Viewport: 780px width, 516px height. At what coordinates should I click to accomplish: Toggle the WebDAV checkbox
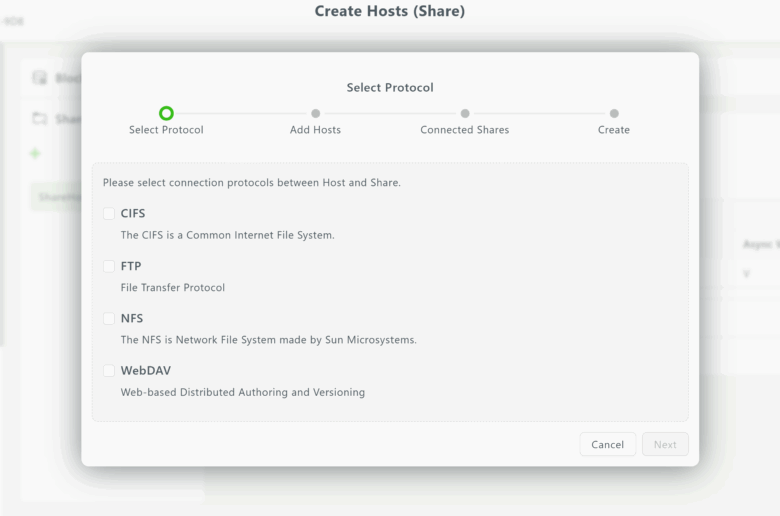coord(109,371)
